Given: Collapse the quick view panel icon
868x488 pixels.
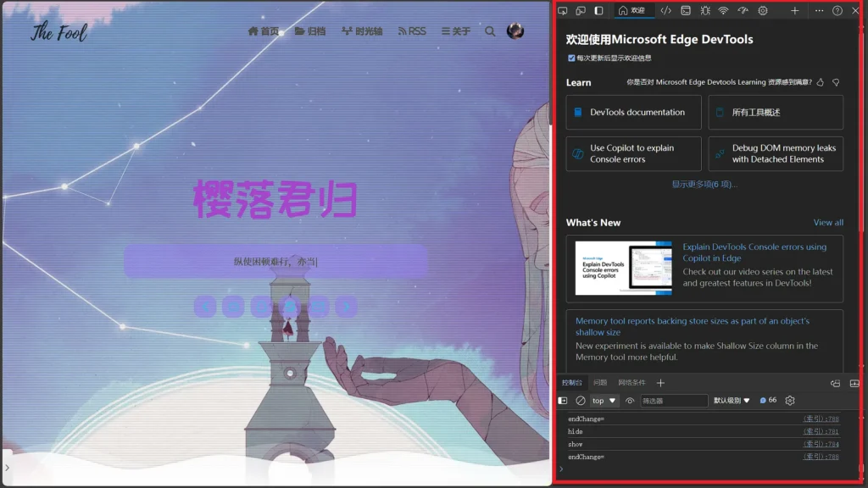Looking at the screenshot, I should click(854, 384).
